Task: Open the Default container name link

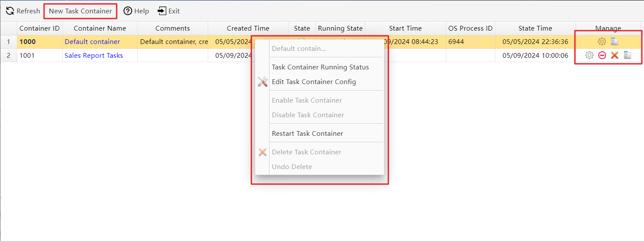Action: [92, 42]
